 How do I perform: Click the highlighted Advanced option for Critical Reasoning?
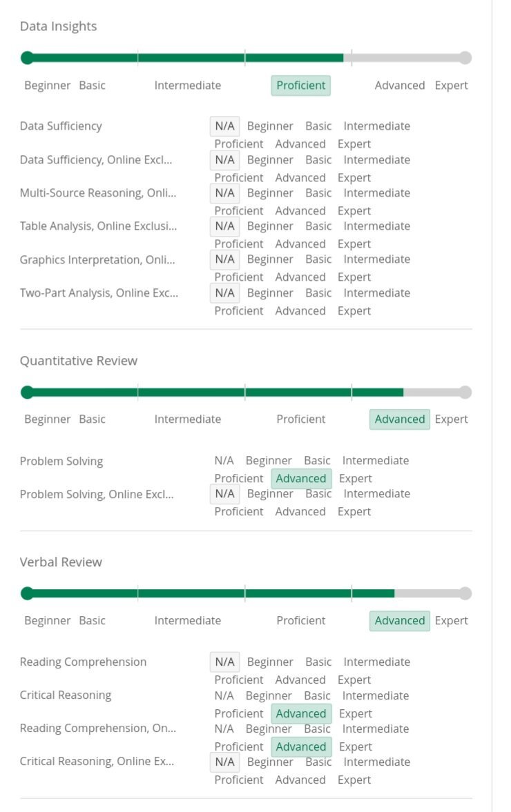point(300,713)
